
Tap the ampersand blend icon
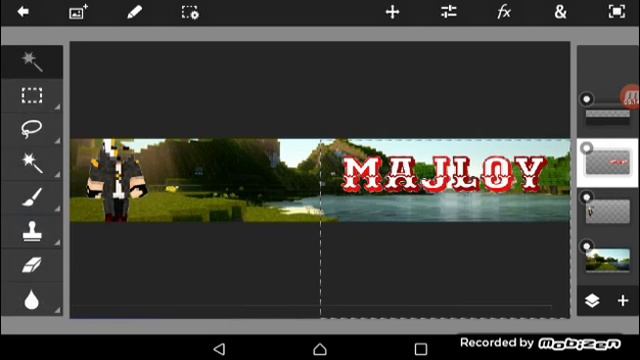(x=560, y=12)
